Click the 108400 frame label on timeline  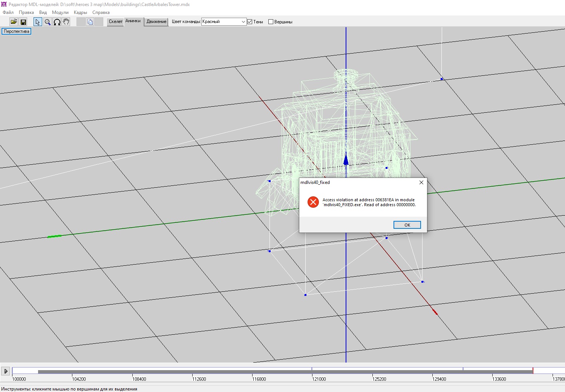click(x=139, y=379)
